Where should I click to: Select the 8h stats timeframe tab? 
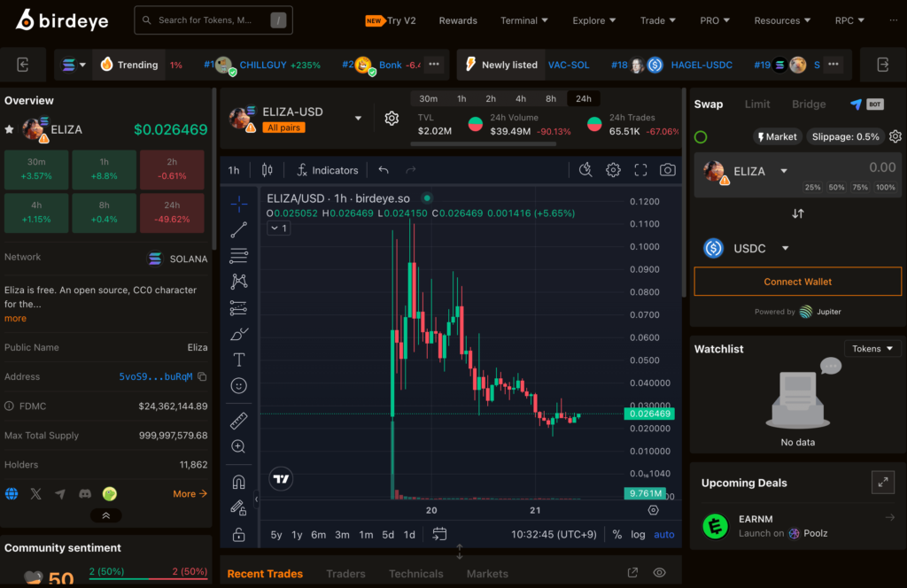point(551,99)
